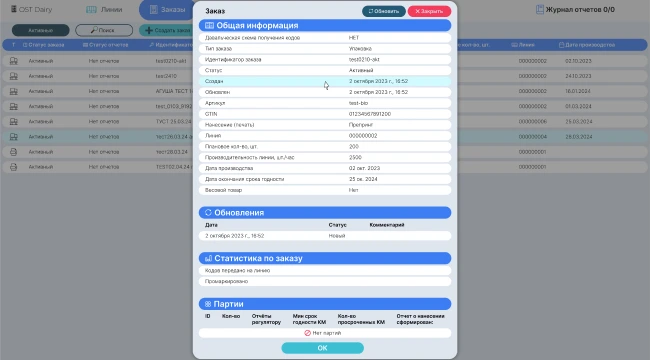
Task: Click the printer icon in TEST02.04.24 row
Action: pyautogui.click(x=14, y=167)
